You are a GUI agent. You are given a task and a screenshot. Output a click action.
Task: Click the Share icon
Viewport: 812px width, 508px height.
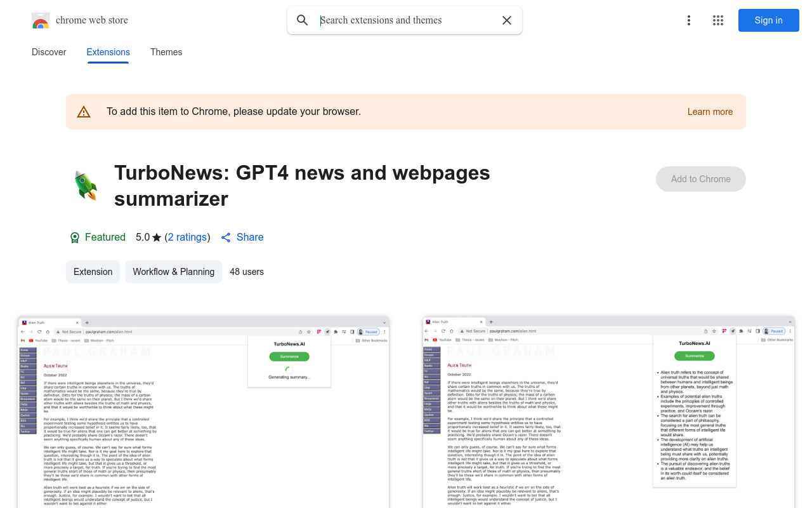click(226, 237)
